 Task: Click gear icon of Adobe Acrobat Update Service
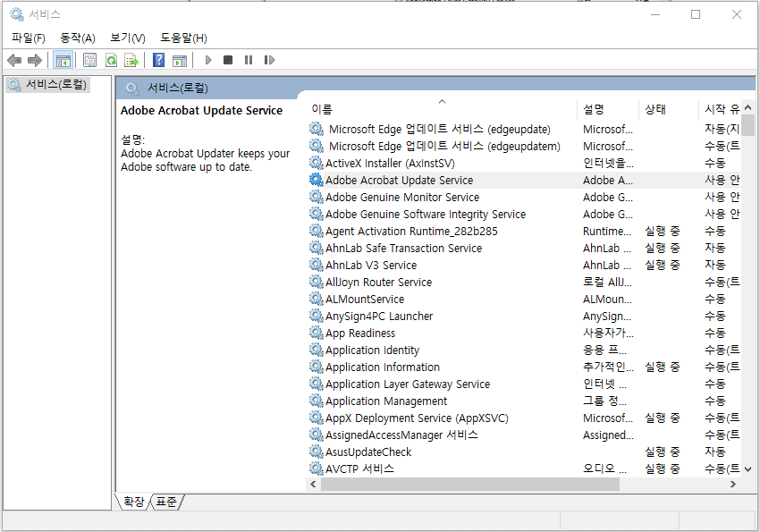click(x=316, y=180)
